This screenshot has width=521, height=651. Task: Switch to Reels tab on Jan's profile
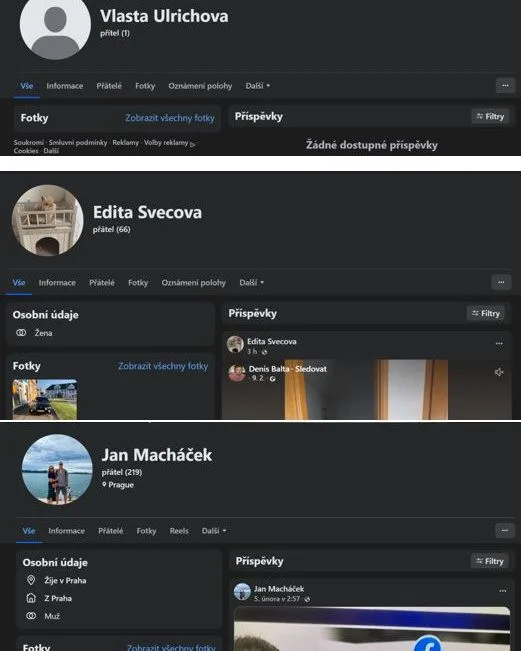coord(179,531)
